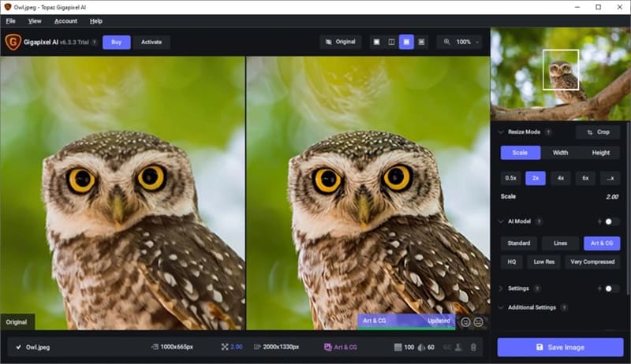631x364 pixels.
Task: Collapse the Resize Mode section
Action: 501,132
